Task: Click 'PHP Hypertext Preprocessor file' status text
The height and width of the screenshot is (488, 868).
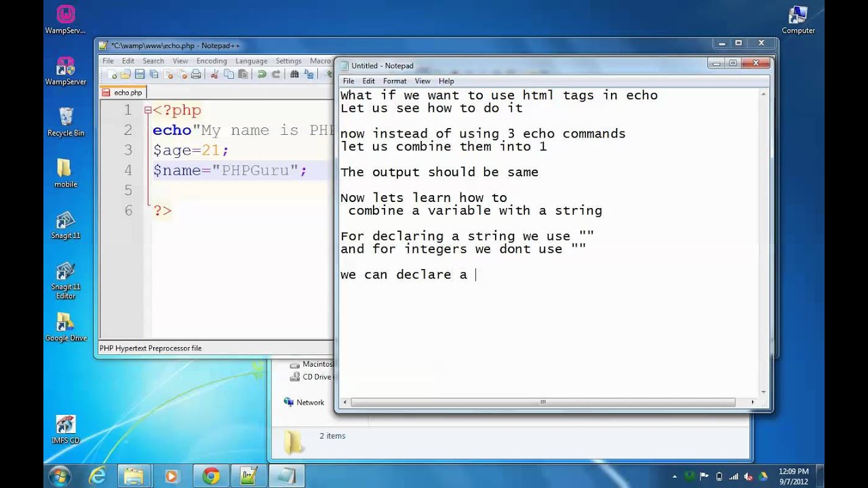Action: point(151,348)
